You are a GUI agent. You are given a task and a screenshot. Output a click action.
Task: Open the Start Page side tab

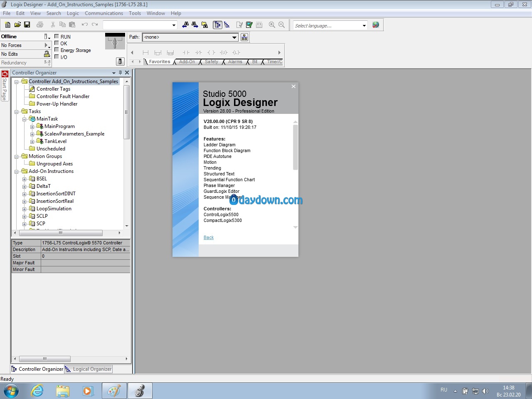coord(5,86)
